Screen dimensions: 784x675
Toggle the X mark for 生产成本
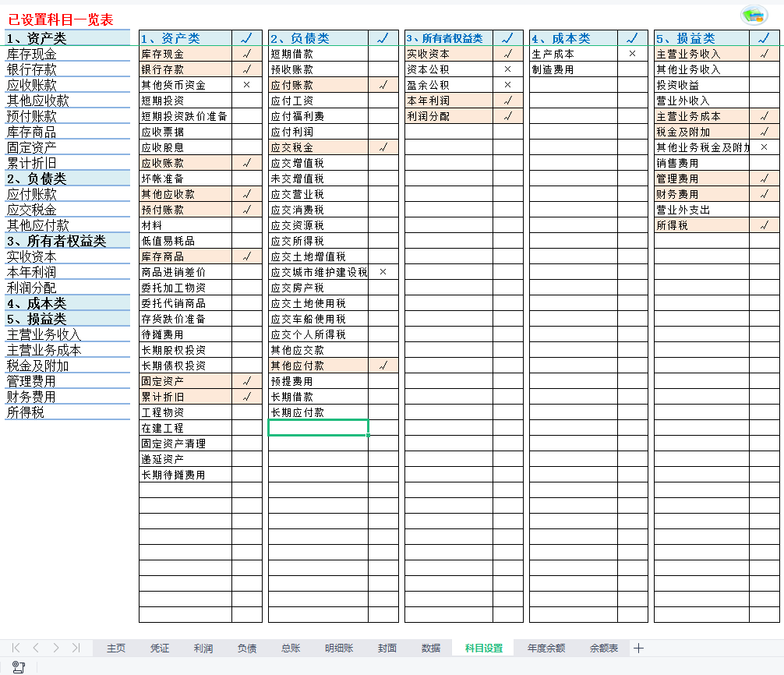click(633, 54)
